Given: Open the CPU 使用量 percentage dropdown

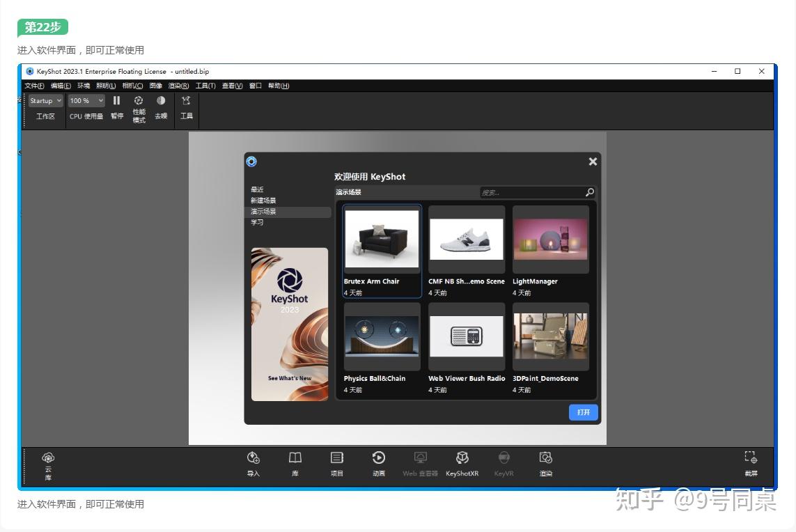Looking at the screenshot, I should [85, 100].
